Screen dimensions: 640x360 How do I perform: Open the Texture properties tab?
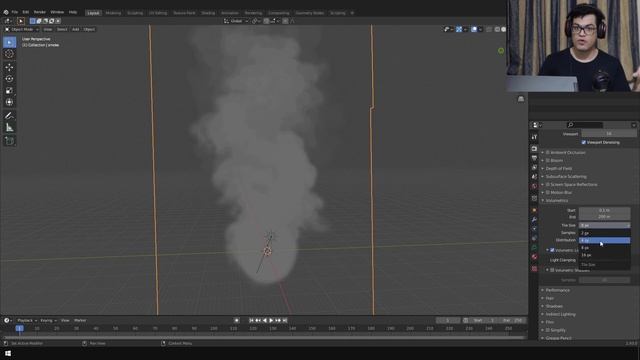(x=534, y=269)
